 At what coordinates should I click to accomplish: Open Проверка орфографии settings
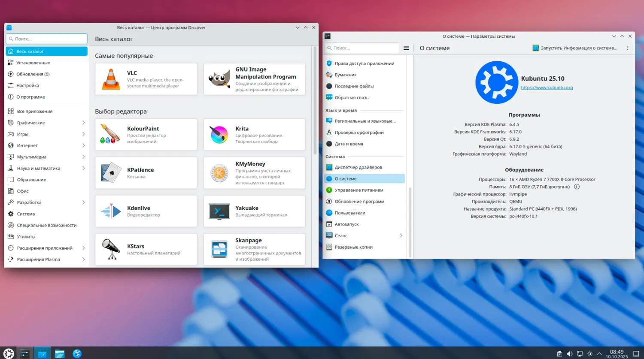365,133
